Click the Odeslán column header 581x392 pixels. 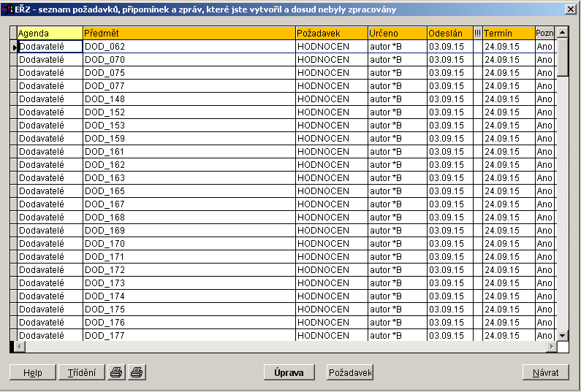(x=449, y=34)
